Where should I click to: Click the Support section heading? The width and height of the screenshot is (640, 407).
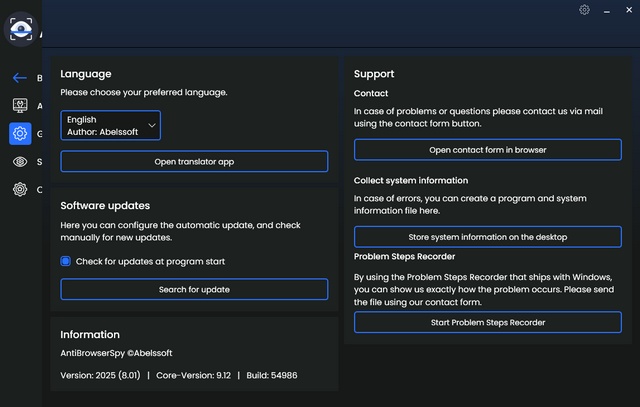pyautogui.click(x=374, y=74)
